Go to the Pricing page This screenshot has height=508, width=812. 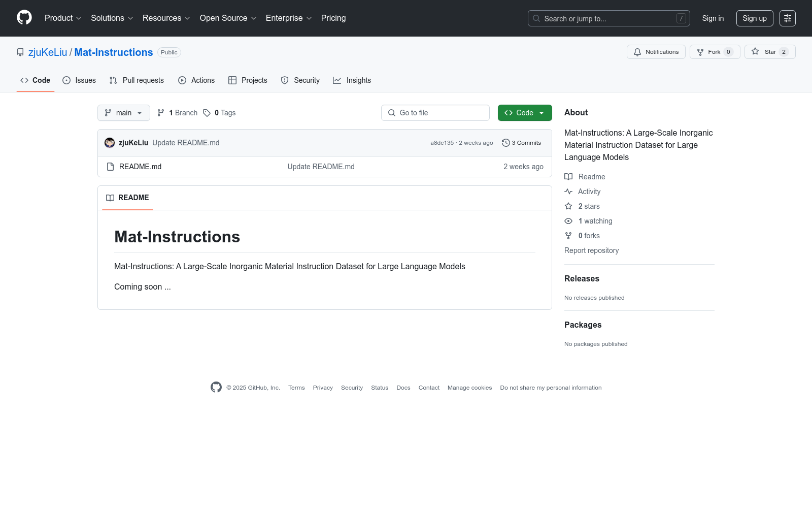(333, 18)
